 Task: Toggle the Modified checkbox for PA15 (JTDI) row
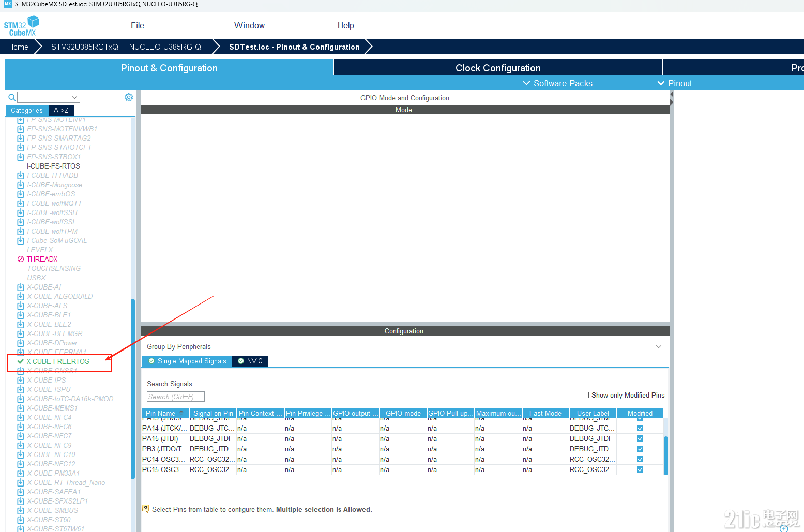pyautogui.click(x=640, y=438)
